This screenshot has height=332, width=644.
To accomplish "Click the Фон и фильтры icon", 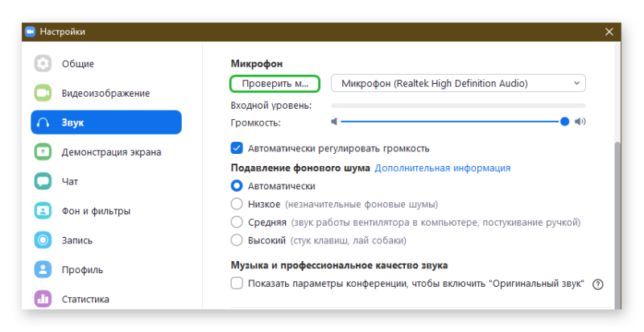I will (43, 211).
